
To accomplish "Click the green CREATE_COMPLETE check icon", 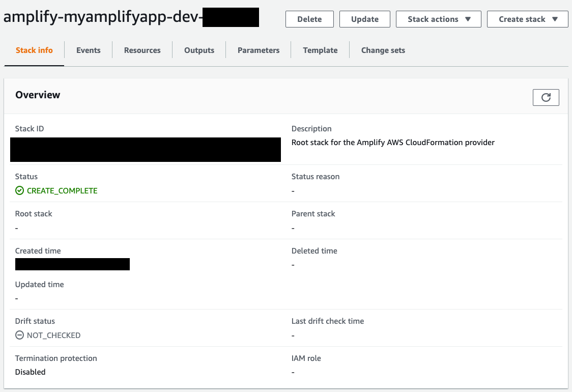I will coord(19,190).
